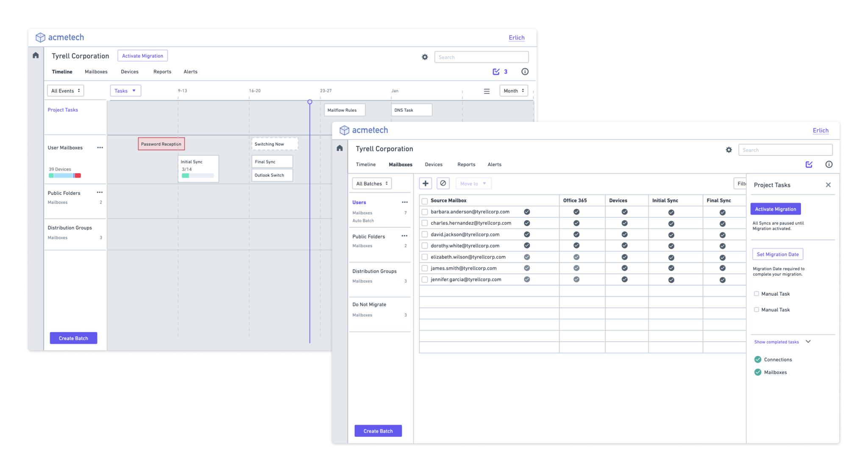Click the block/exclude circle-slash icon
Viewport: 868px width, 471px height.
[443, 183]
